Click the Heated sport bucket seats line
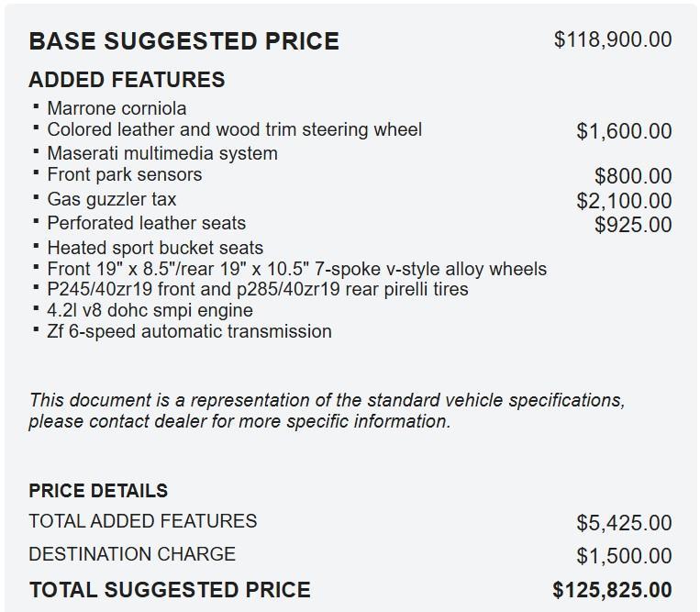Viewport: 700px width, 612px height. click(155, 248)
